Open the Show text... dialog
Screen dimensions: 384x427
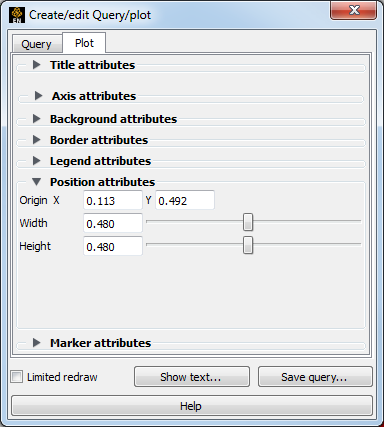[x=192, y=377]
